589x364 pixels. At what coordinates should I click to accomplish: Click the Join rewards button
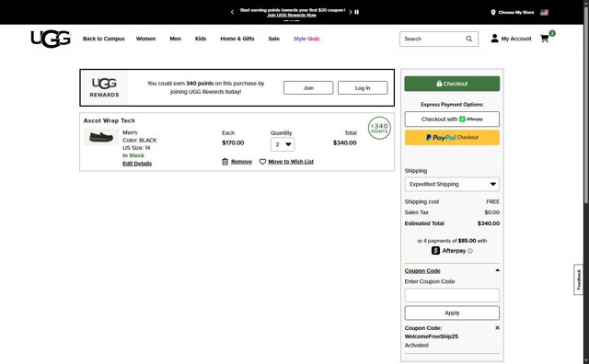(308, 88)
